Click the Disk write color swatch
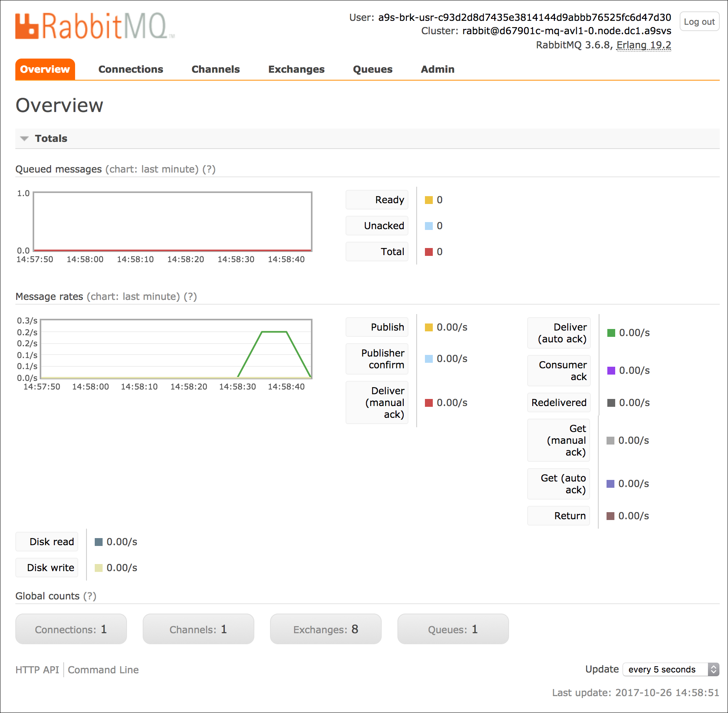This screenshot has width=728, height=713. pos(99,568)
